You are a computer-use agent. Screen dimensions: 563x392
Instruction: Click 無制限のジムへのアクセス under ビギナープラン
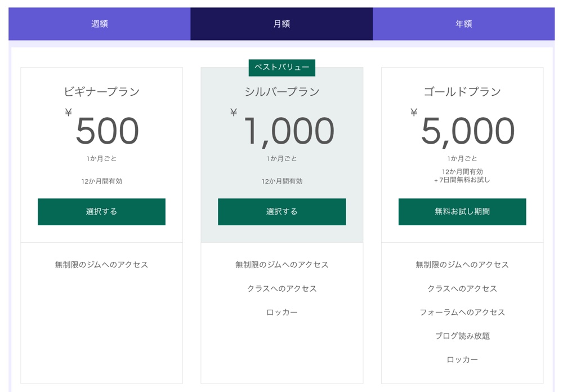[101, 264]
